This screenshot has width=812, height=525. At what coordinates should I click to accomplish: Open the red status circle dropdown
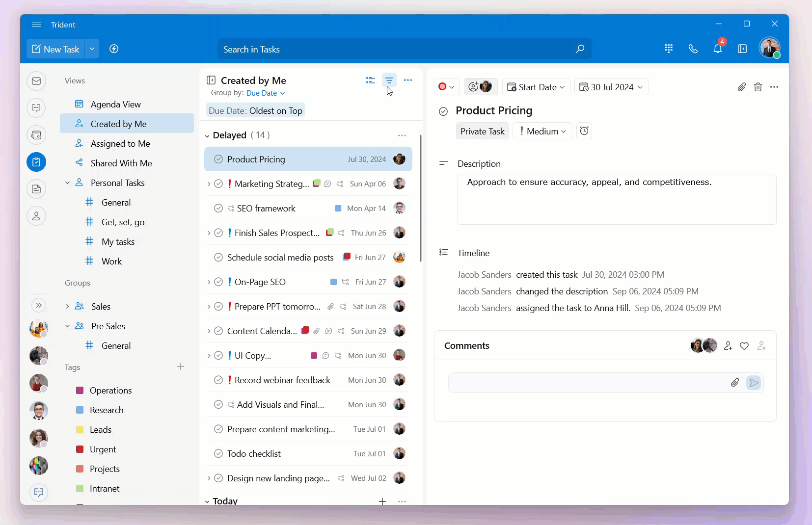click(x=447, y=87)
